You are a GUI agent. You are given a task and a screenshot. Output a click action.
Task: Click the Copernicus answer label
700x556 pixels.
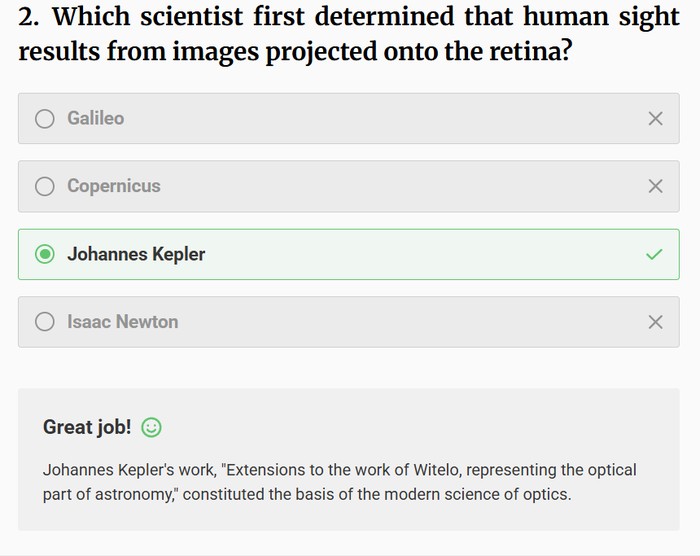[x=114, y=186]
